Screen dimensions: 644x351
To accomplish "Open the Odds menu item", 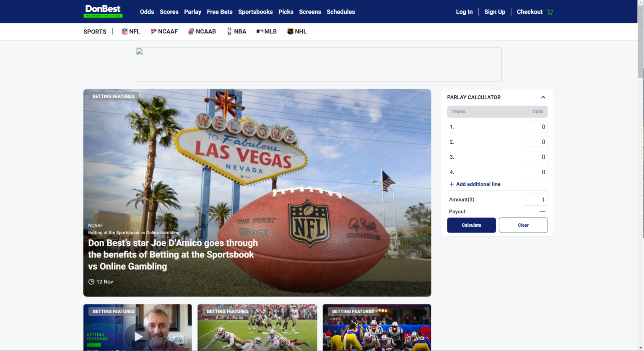I will (147, 12).
